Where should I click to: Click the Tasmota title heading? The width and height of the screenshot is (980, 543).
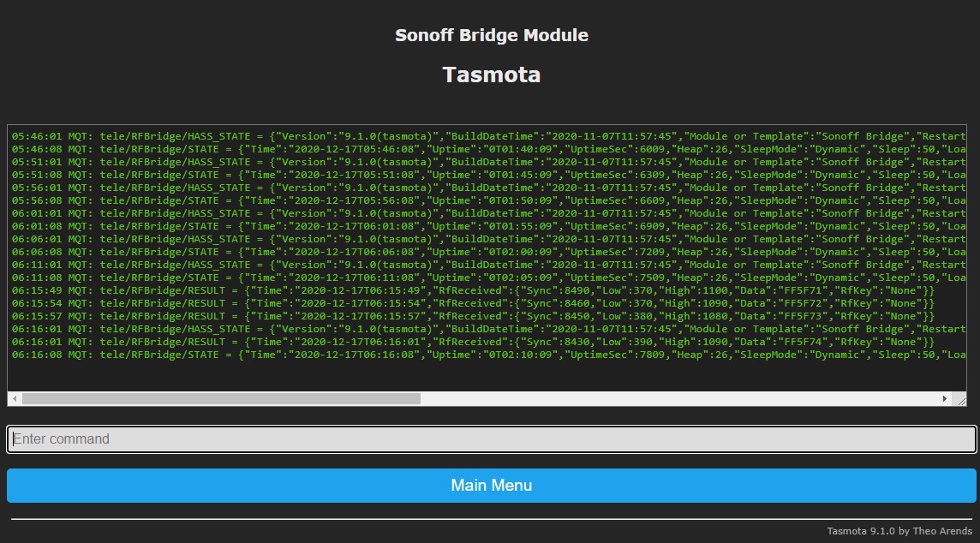click(x=491, y=75)
